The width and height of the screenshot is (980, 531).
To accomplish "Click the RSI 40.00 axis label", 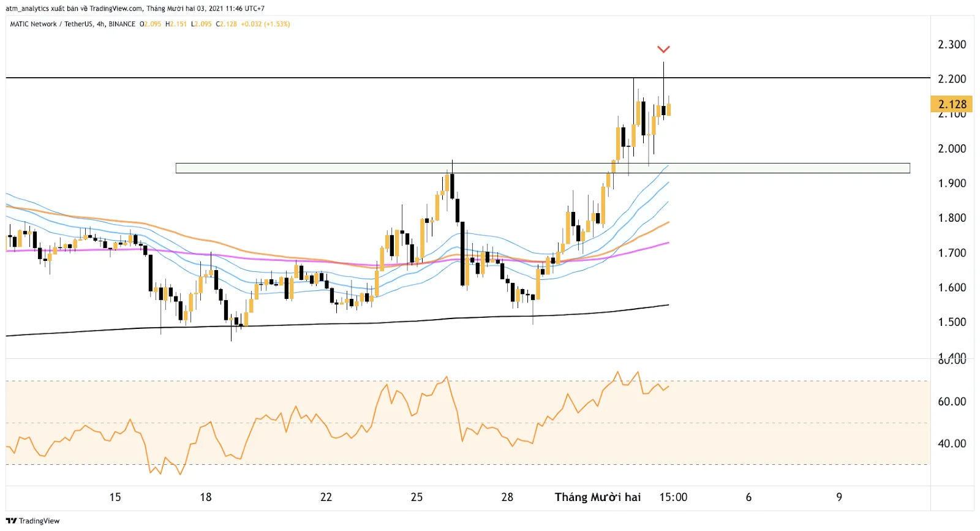I will pyautogui.click(x=952, y=443).
